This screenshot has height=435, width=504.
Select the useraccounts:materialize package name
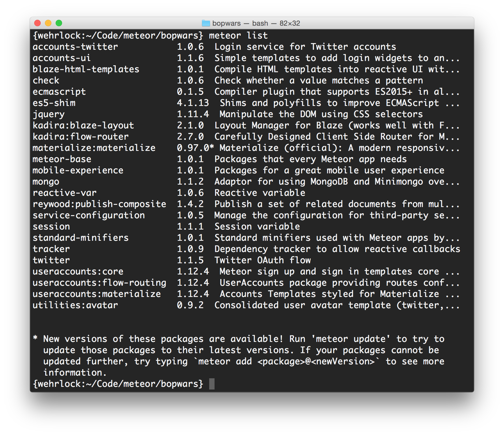click(97, 294)
